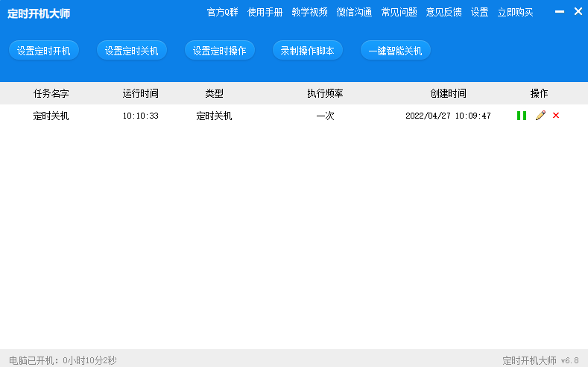Open the 使用手册 manual

coord(265,12)
